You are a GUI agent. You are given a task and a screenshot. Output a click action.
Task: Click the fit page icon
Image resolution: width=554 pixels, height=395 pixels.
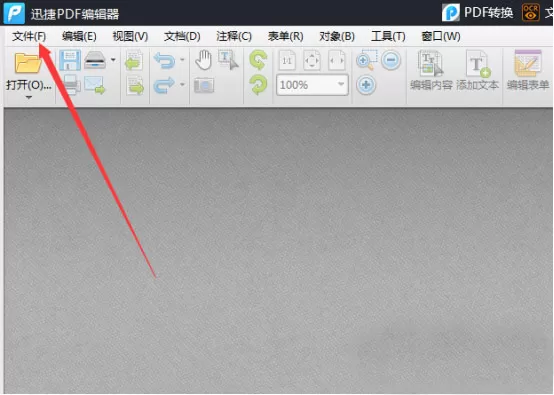coord(312,60)
